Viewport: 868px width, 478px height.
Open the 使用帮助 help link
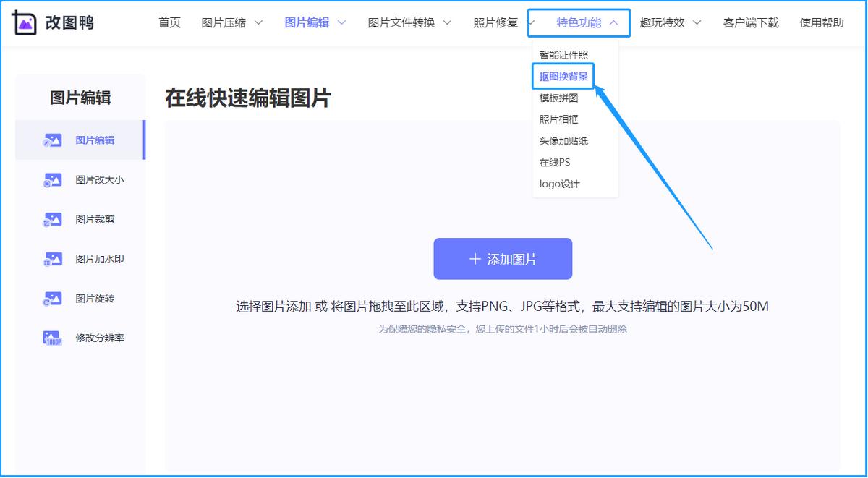coord(820,22)
